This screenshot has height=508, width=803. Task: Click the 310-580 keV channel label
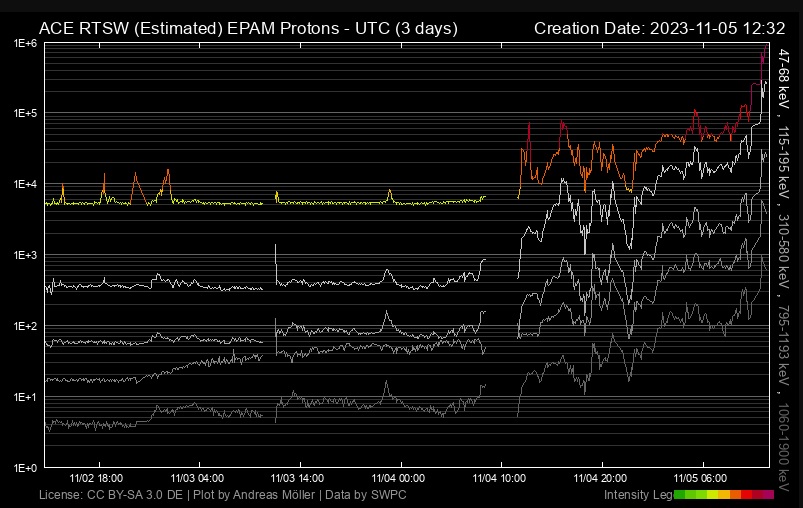pos(784,251)
